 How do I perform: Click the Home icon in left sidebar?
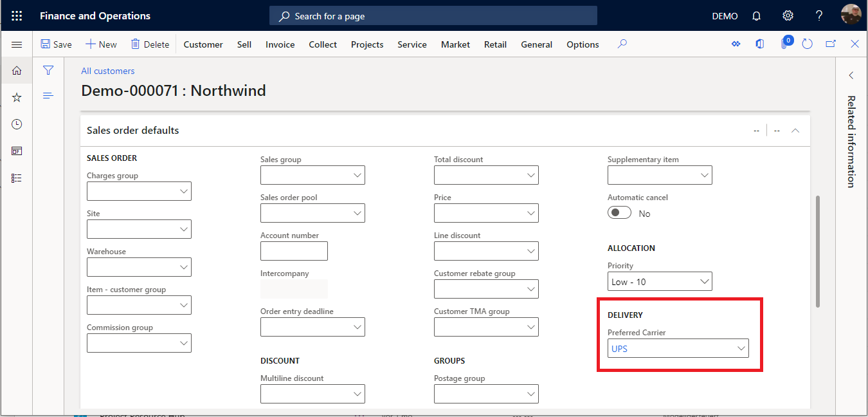click(17, 71)
